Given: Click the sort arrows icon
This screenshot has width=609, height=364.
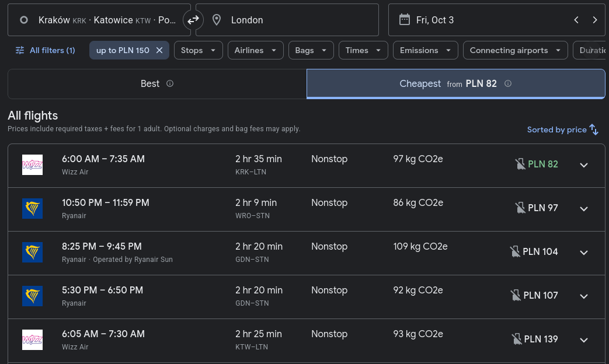Looking at the screenshot, I should pyautogui.click(x=594, y=129).
